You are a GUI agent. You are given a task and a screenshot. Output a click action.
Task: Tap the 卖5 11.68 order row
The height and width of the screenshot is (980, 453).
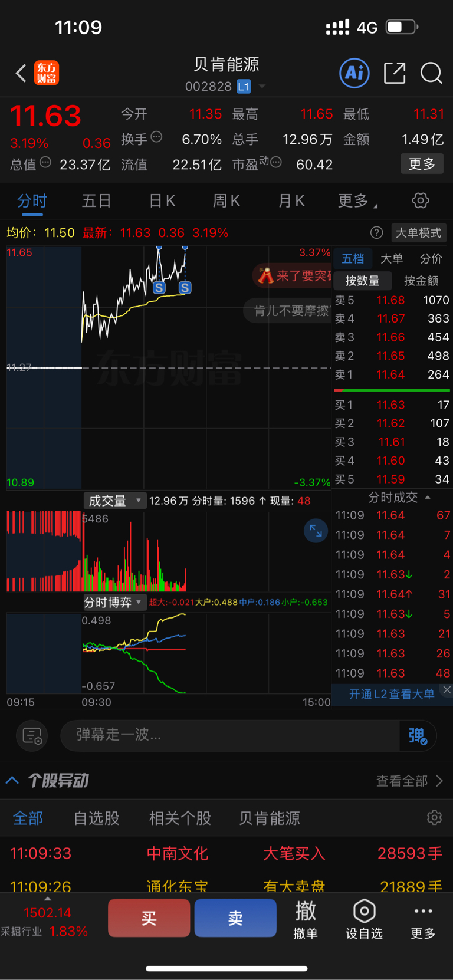(392, 300)
